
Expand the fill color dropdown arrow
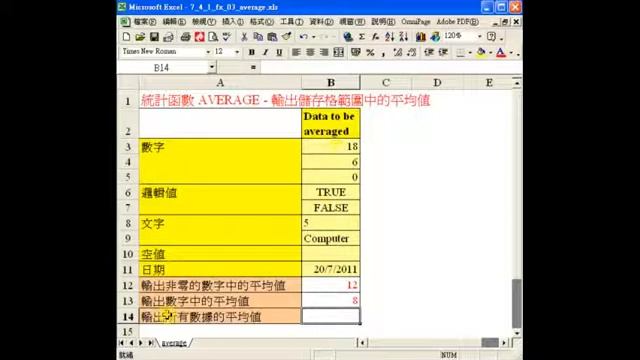tap(490, 52)
